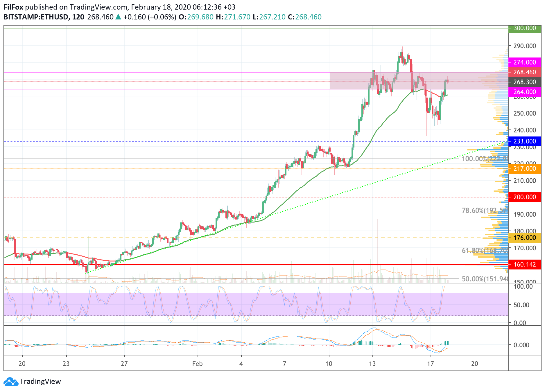Image resolution: width=545 pixels, height=392 pixels.
Task: Click date 7 on time axis
Action: (x=285, y=364)
